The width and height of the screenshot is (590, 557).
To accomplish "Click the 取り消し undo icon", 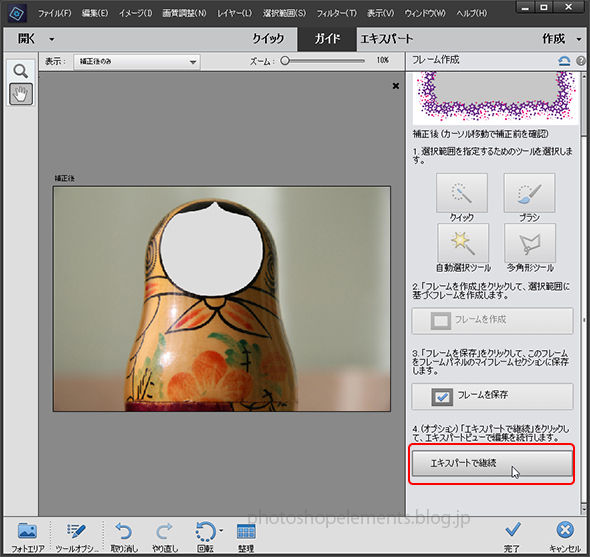I will pos(123,536).
